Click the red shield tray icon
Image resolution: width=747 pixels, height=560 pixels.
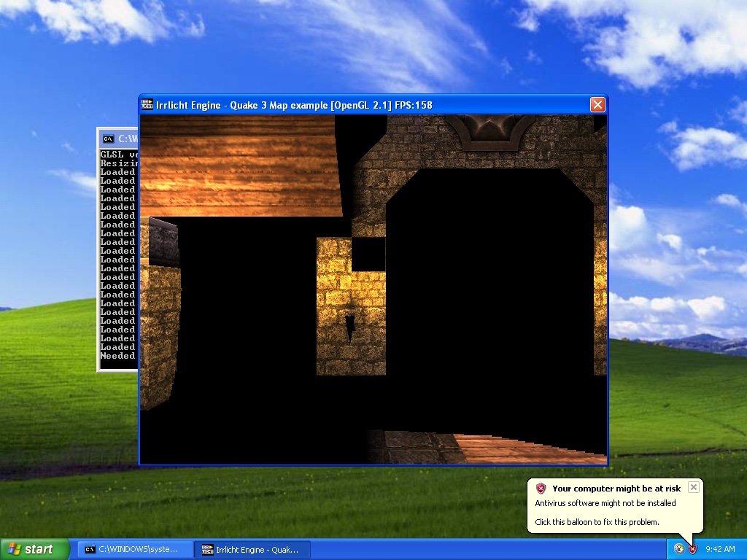[x=692, y=549]
